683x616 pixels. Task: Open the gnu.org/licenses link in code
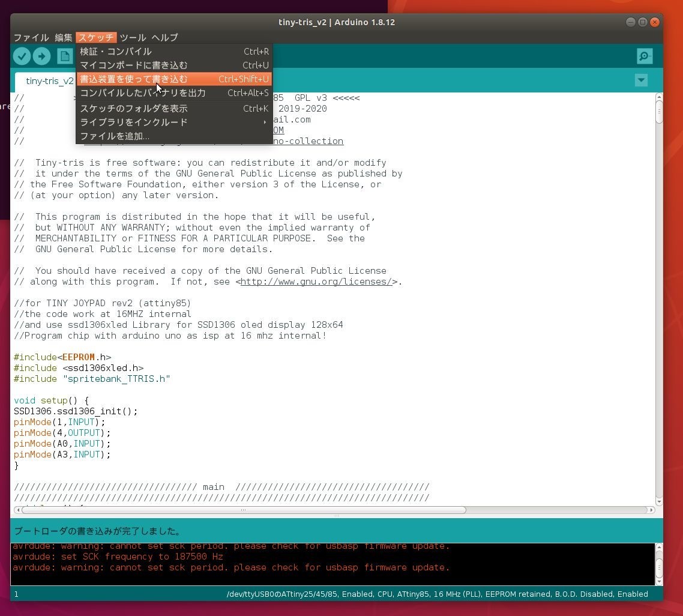tap(316, 282)
